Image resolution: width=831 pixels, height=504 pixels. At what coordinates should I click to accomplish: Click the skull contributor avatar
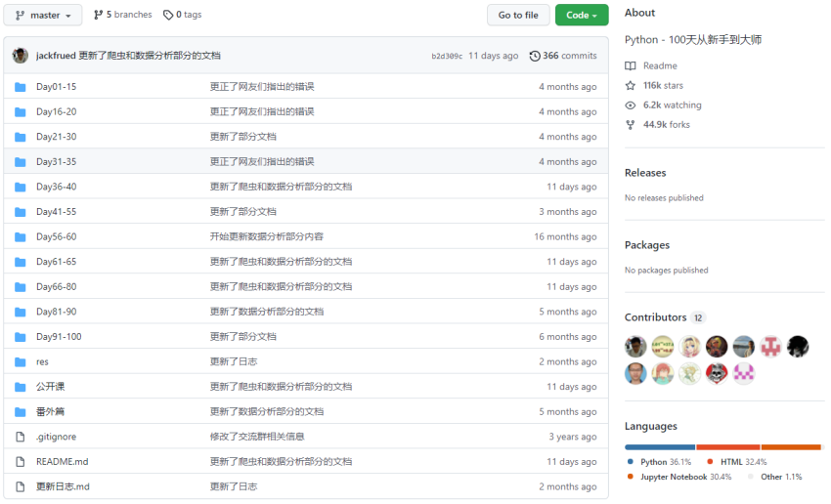(x=717, y=374)
